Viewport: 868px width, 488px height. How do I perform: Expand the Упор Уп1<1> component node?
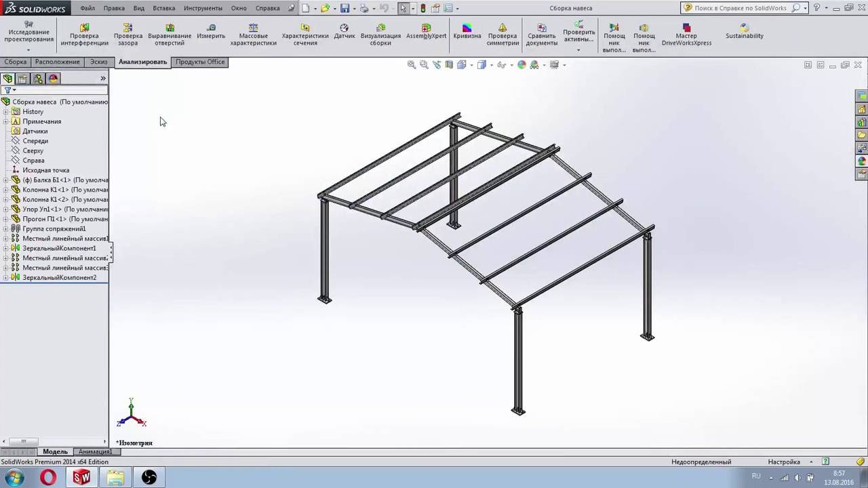[x=5, y=209]
